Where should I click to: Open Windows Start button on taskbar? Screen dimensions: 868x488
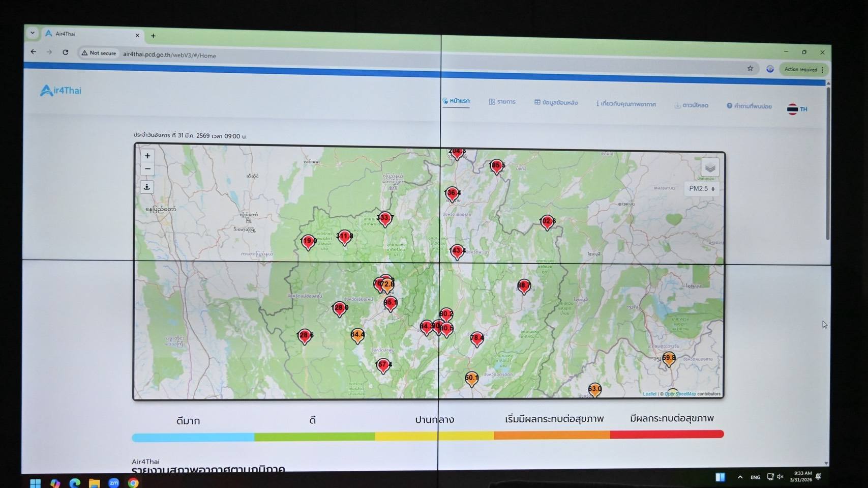tap(35, 482)
